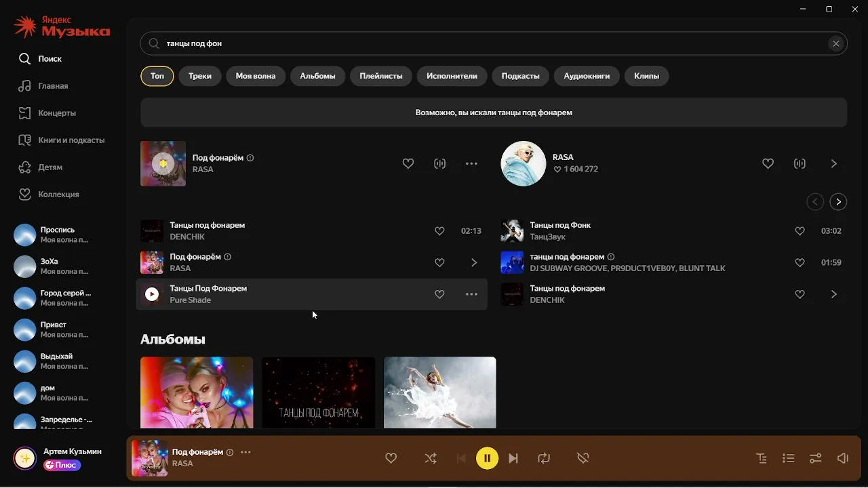Image resolution: width=868 pixels, height=488 pixels.
Task: Open Концерты section
Action: pyautogui.click(x=47, y=113)
